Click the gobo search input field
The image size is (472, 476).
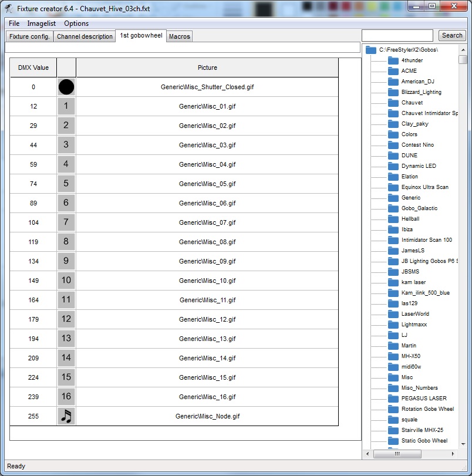(x=397, y=35)
